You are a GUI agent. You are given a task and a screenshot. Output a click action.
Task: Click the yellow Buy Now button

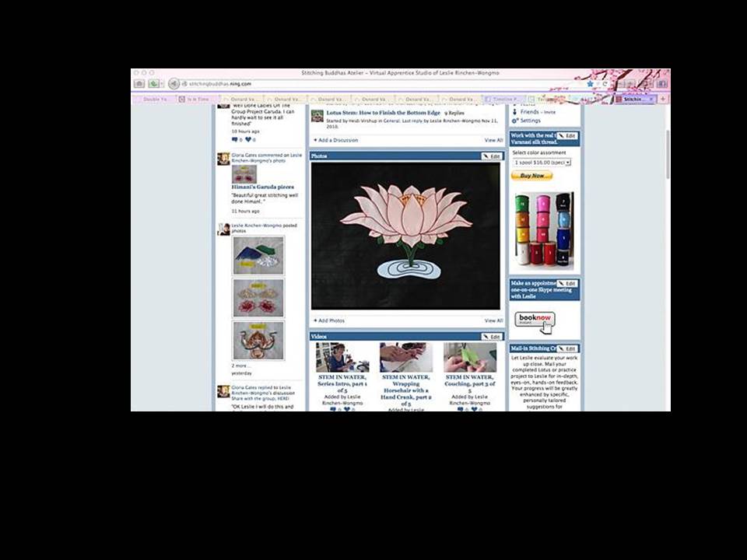tap(531, 176)
